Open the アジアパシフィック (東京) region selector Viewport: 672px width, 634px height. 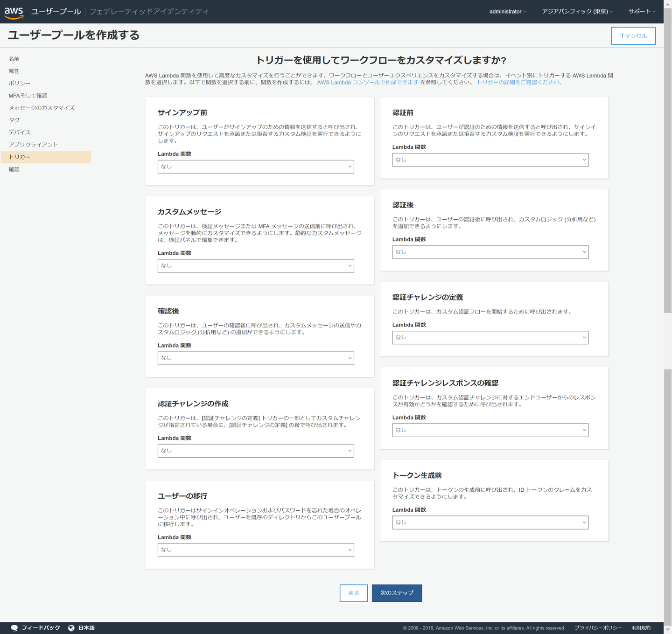coord(577,12)
